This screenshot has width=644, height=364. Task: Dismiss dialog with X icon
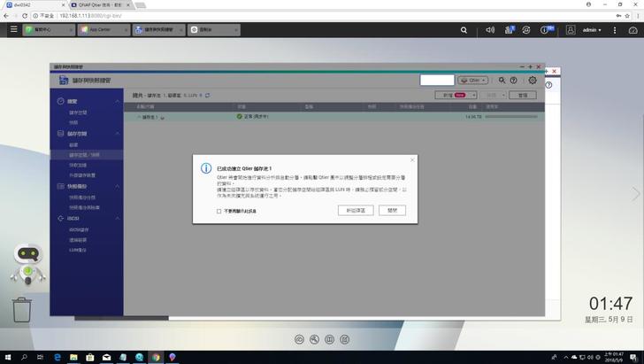coord(412,160)
